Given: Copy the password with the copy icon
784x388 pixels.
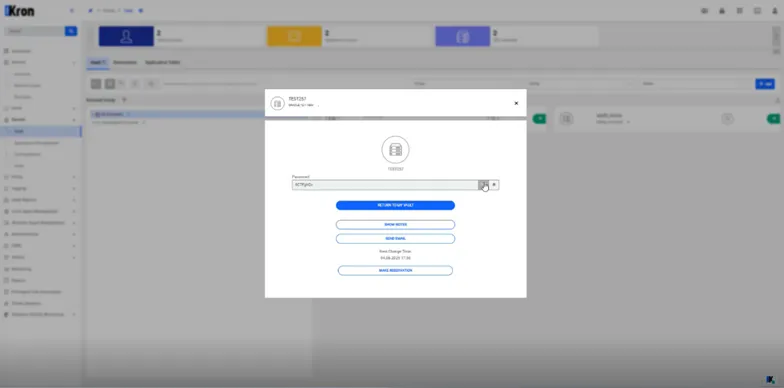Looking at the screenshot, I should [x=483, y=185].
